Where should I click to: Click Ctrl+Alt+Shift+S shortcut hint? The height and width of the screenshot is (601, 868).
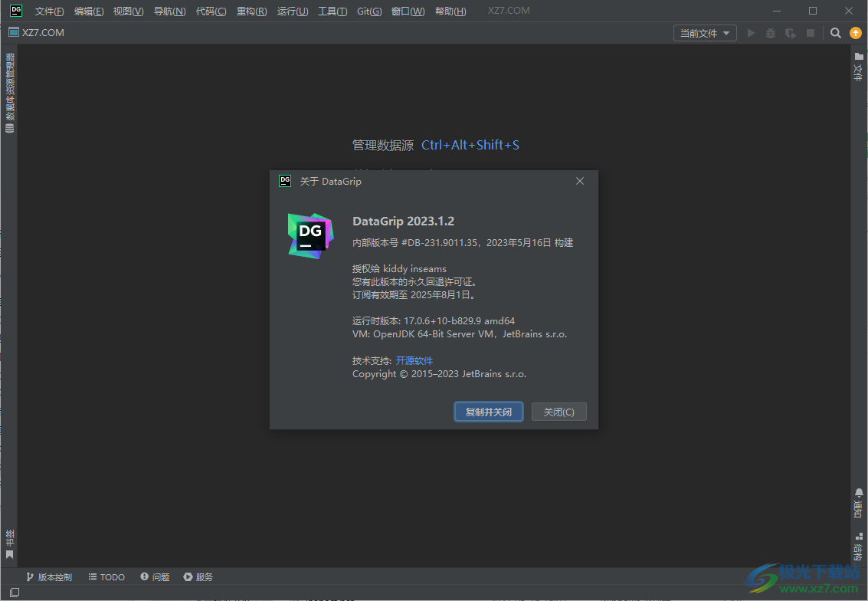click(470, 145)
